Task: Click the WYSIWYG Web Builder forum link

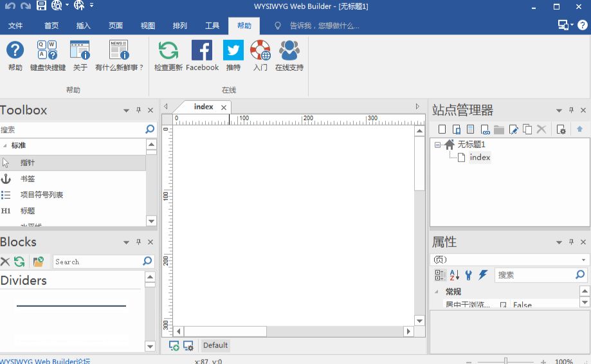Action: click(x=45, y=361)
